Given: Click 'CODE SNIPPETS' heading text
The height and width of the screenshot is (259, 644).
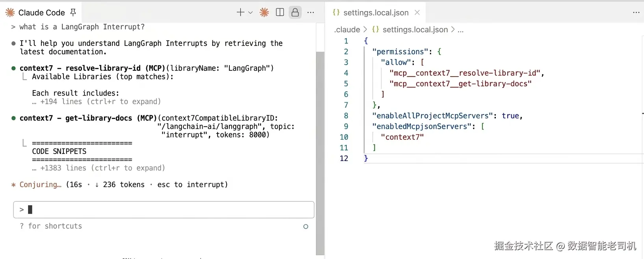Looking at the screenshot, I should coord(59,151).
